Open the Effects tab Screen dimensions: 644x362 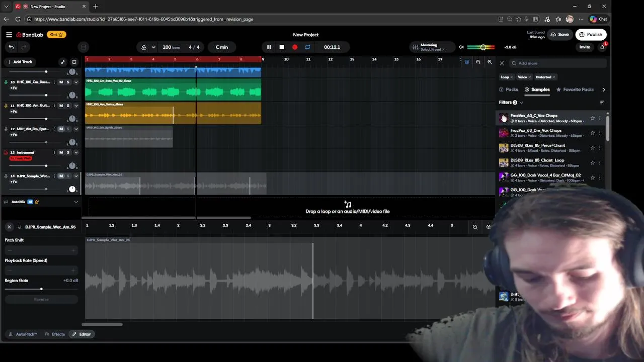(x=55, y=334)
